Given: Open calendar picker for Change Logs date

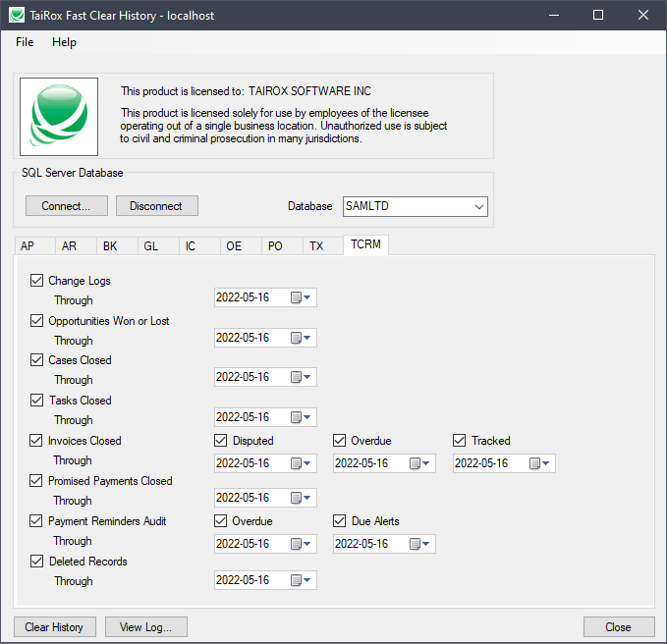Looking at the screenshot, I should pyautogui.click(x=301, y=297).
